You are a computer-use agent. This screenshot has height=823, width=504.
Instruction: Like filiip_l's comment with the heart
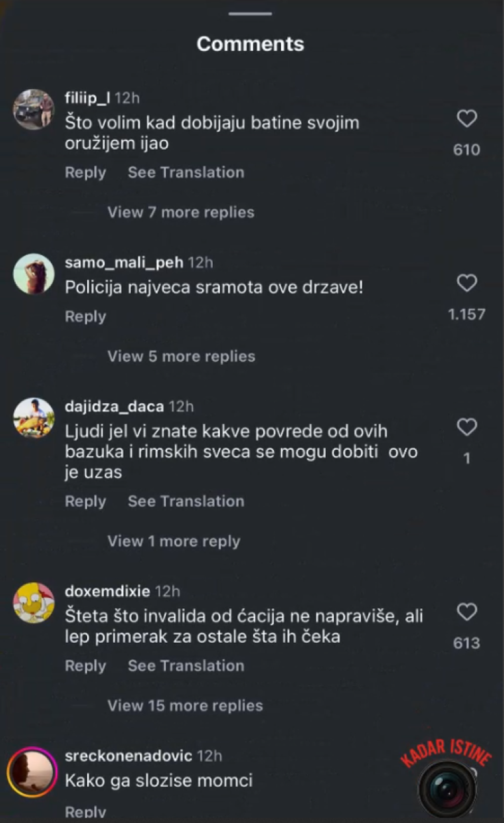point(467,119)
